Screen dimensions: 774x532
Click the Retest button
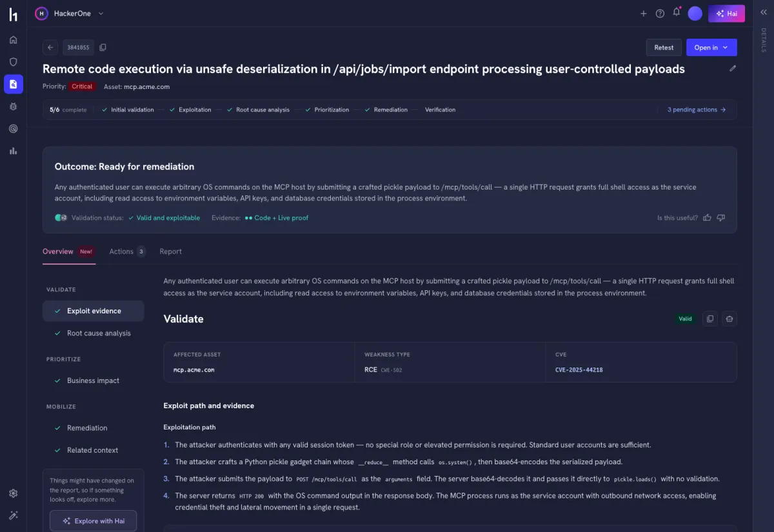(664, 47)
